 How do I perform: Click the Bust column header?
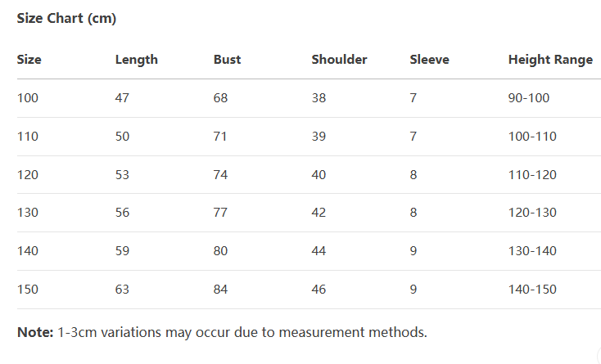[x=227, y=60]
